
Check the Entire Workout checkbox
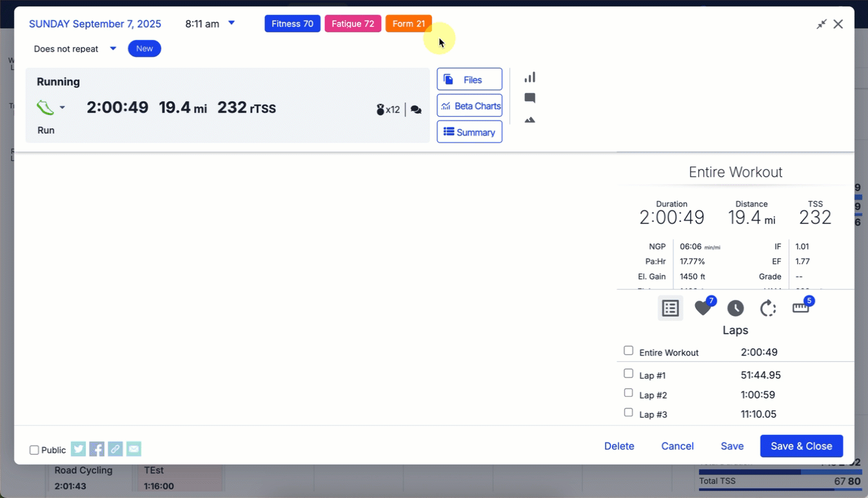pyautogui.click(x=628, y=351)
